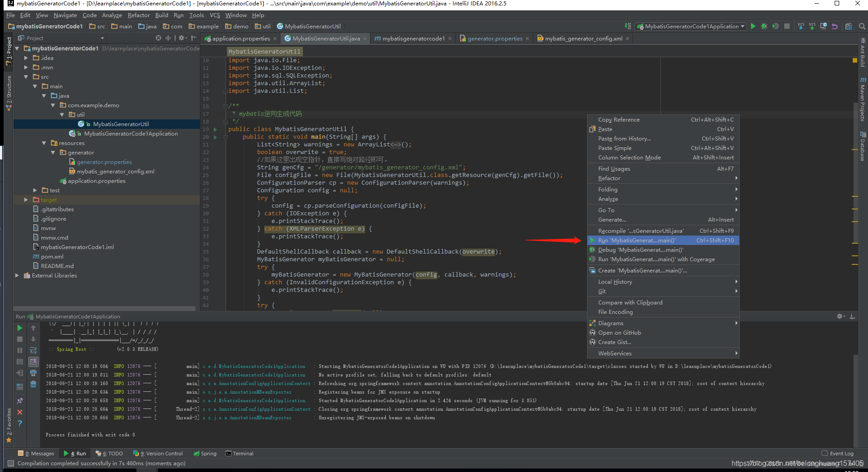Click the Debug bug icon in toolbar
Viewport: 868px width, 472px height.
[764, 27]
